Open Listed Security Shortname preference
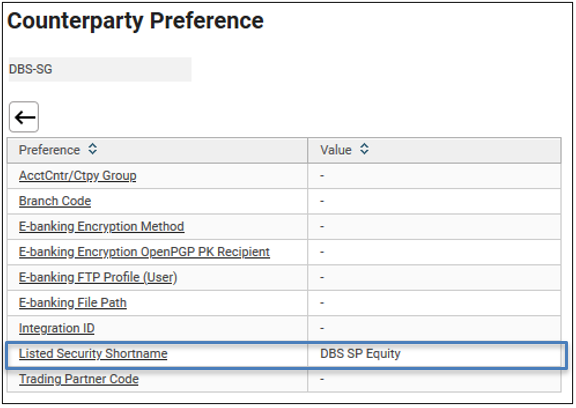The image size is (576, 408). [93, 353]
